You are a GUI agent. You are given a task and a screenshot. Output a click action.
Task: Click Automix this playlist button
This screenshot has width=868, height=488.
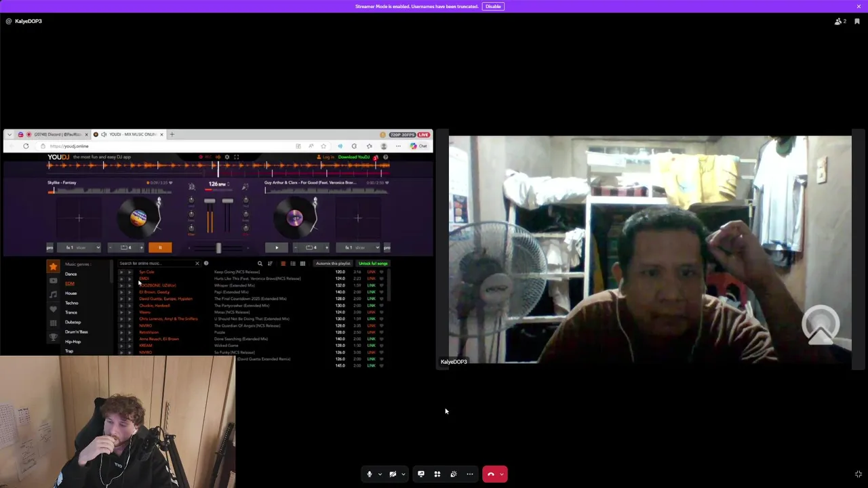333,264
